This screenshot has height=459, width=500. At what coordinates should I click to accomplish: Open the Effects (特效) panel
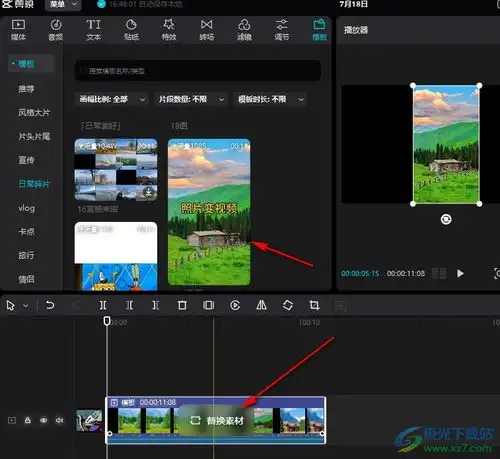pyautogui.click(x=169, y=30)
